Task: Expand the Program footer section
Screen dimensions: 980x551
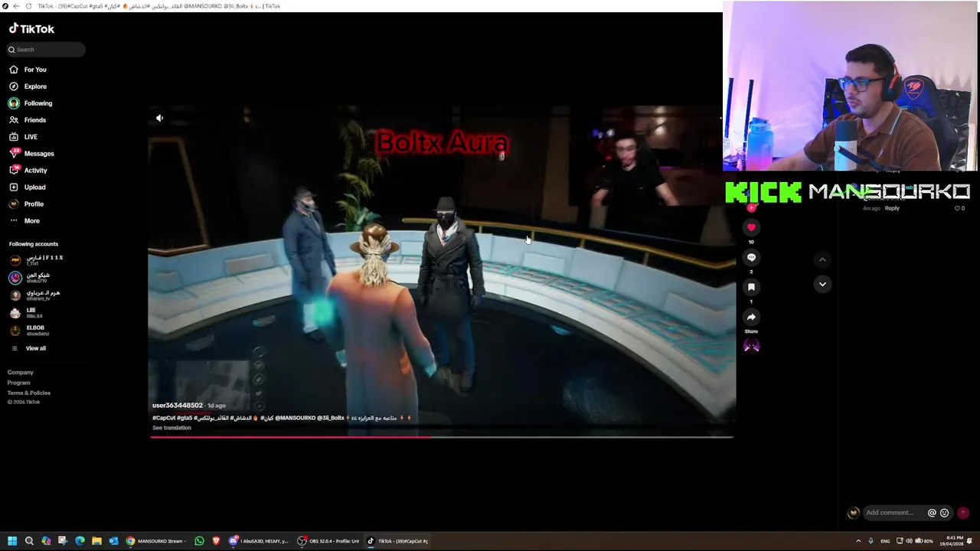Action: pyautogui.click(x=19, y=383)
